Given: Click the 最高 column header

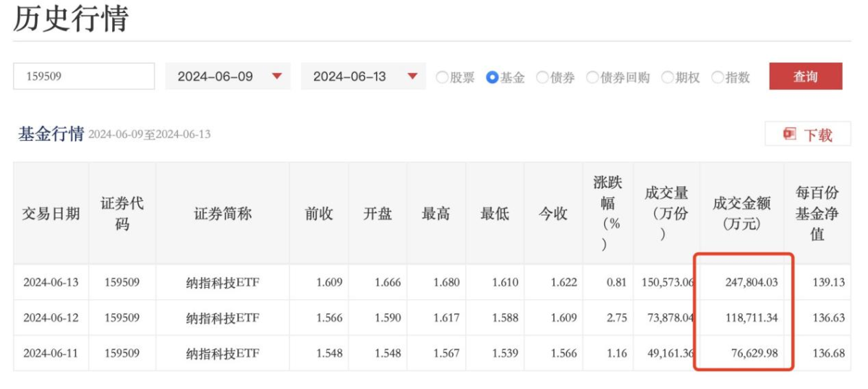Looking at the screenshot, I should (x=436, y=213).
